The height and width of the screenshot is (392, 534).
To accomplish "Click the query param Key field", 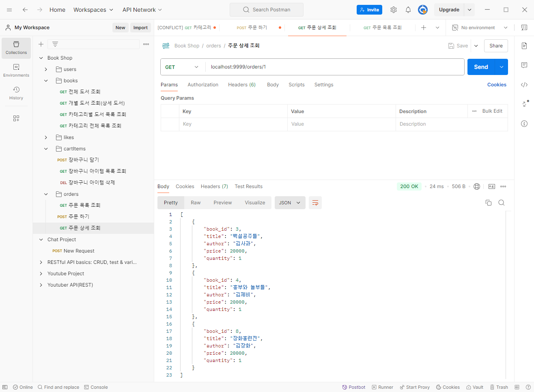I will [x=233, y=124].
